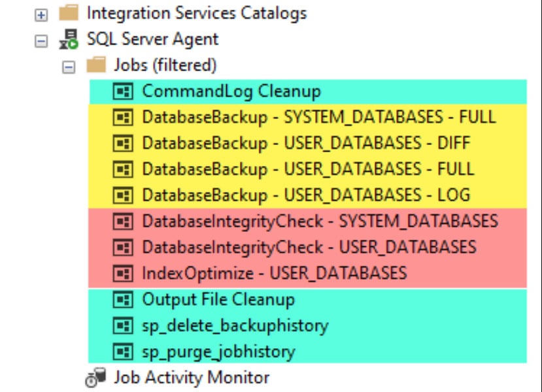Select the CommandLog Cleanup job
This screenshot has height=392, width=542.
231,91
